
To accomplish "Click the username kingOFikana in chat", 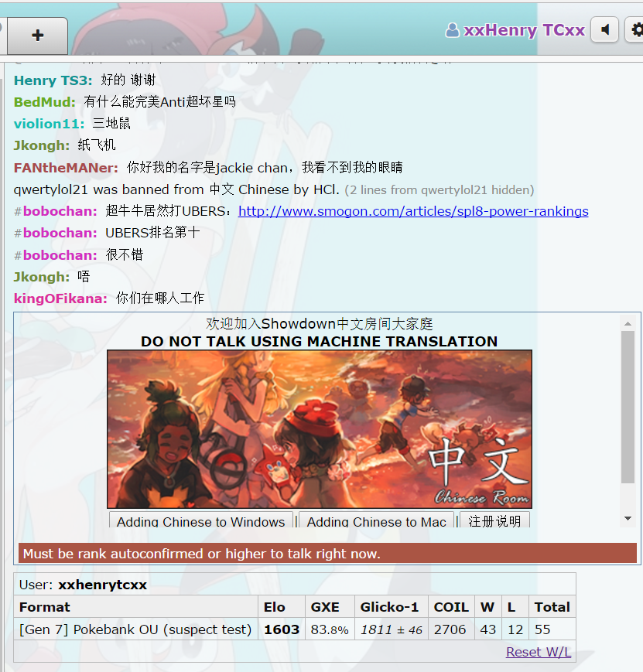I will coord(60,298).
